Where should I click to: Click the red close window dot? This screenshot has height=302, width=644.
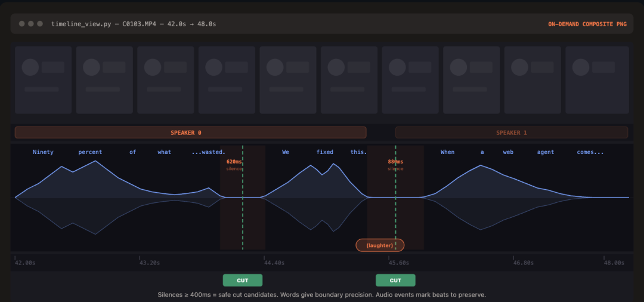(22, 24)
